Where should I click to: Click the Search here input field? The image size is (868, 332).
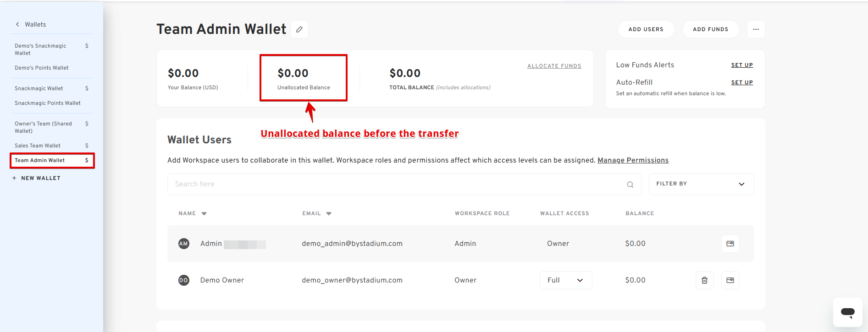click(394, 184)
